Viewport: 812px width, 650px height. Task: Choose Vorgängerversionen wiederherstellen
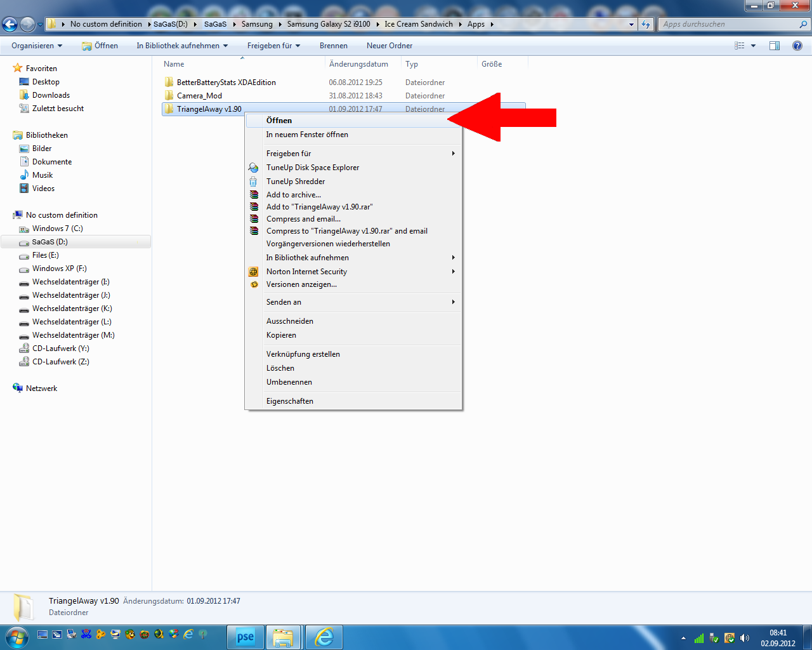[x=353, y=244]
